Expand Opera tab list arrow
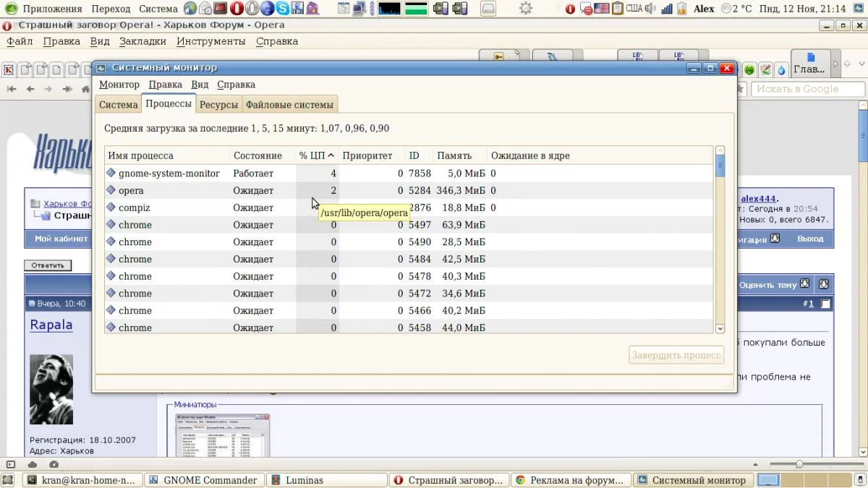The height and width of the screenshot is (488, 868). [x=836, y=64]
